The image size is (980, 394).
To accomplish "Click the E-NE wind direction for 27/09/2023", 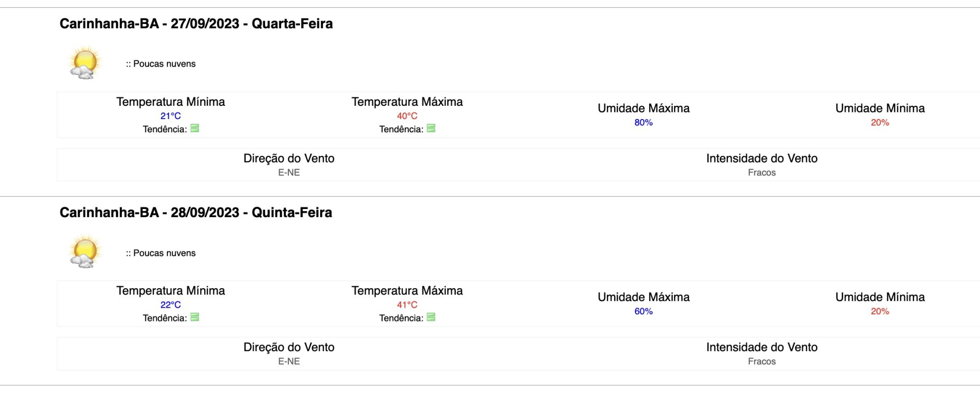I will 289,173.
